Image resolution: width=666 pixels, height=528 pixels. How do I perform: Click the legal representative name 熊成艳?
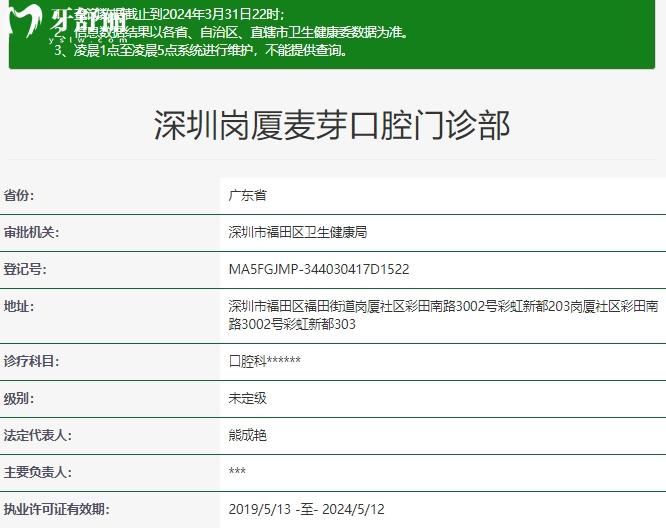248,435
